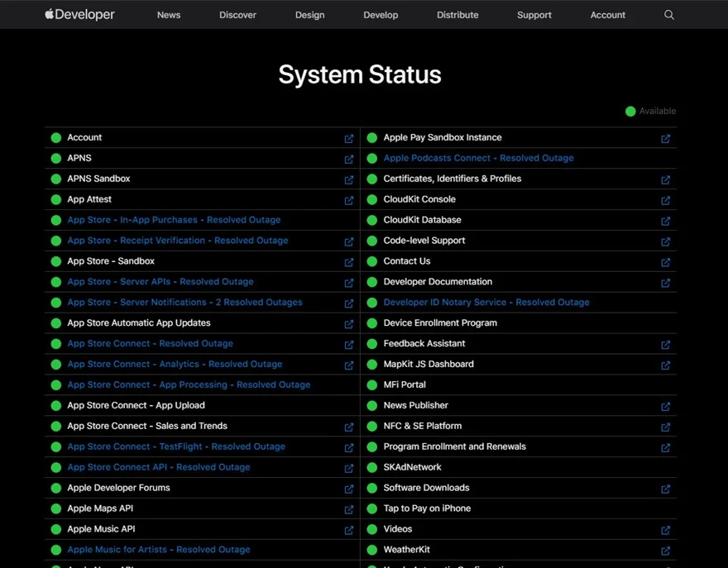Open external link icon next to WeatherKit

(x=665, y=551)
